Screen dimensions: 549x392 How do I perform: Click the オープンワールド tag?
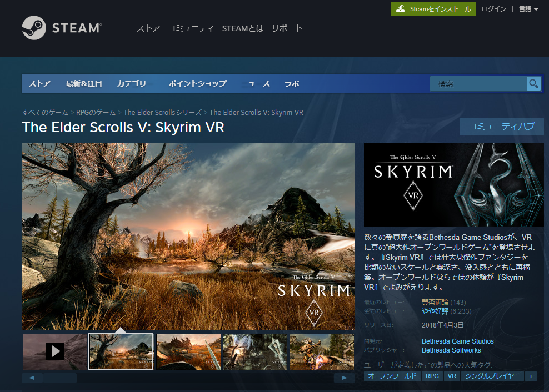tap(392, 376)
